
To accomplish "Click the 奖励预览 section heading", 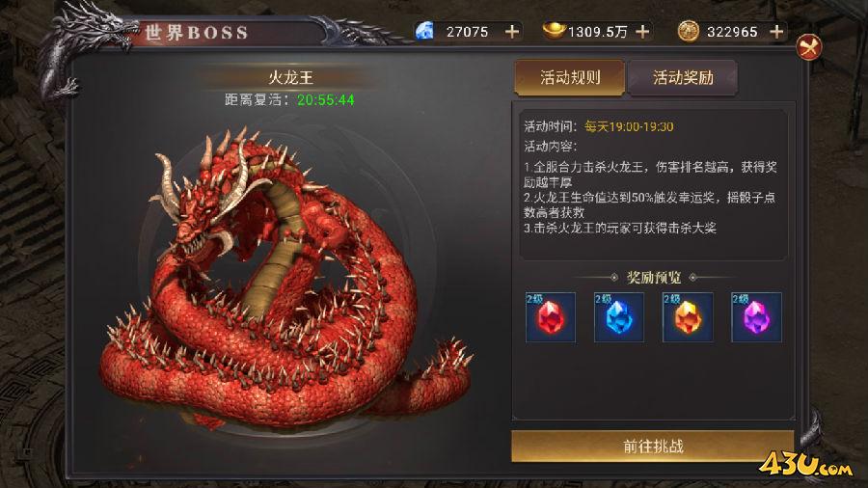I will pos(653,277).
